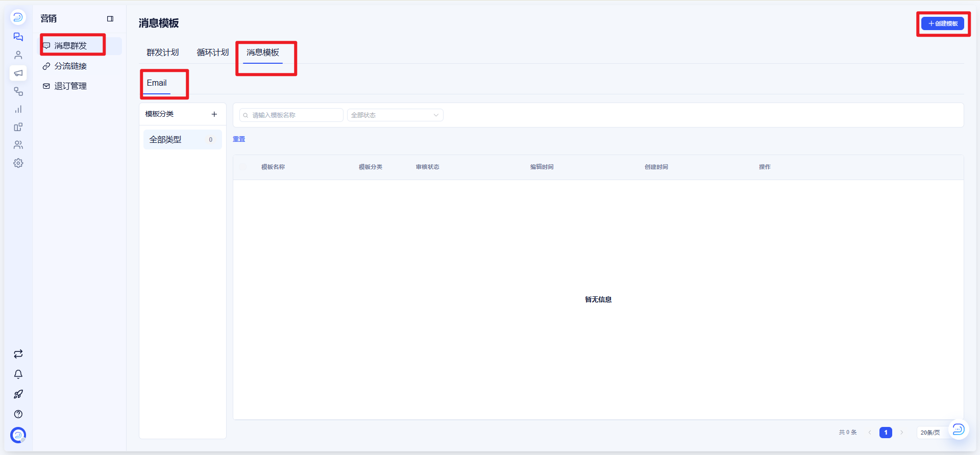Add a new 模板分类 with plus icon
980x455 pixels.
[x=214, y=114]
